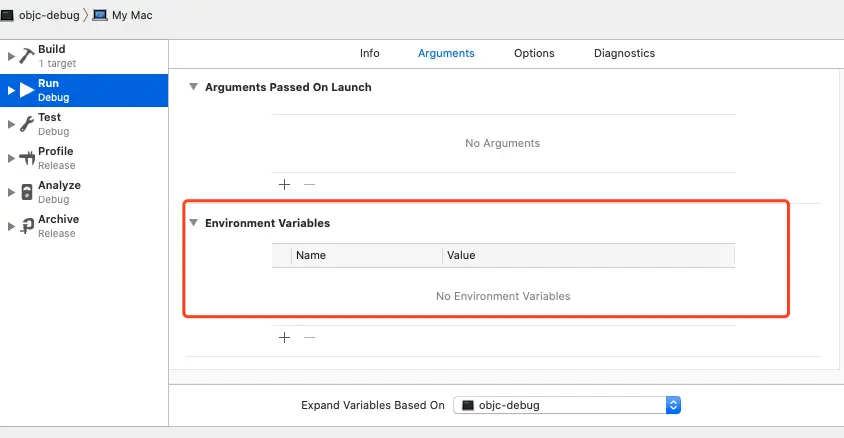Click the Archive icon in sidebar
This screenshot has height=438, width=844.
27,226
